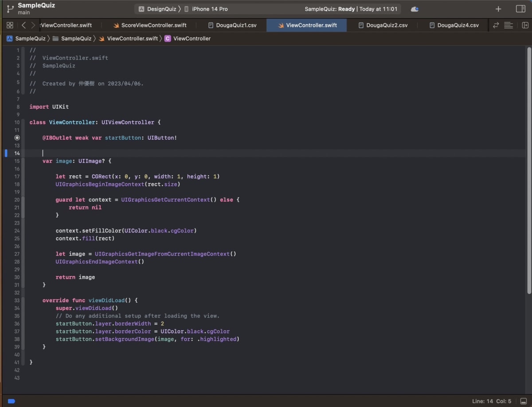Image resolution: width=532 pixels, height=407 pixels.
Task: Click super.viewDidLoad() on line 34
Action: click(x=87, y=308)
